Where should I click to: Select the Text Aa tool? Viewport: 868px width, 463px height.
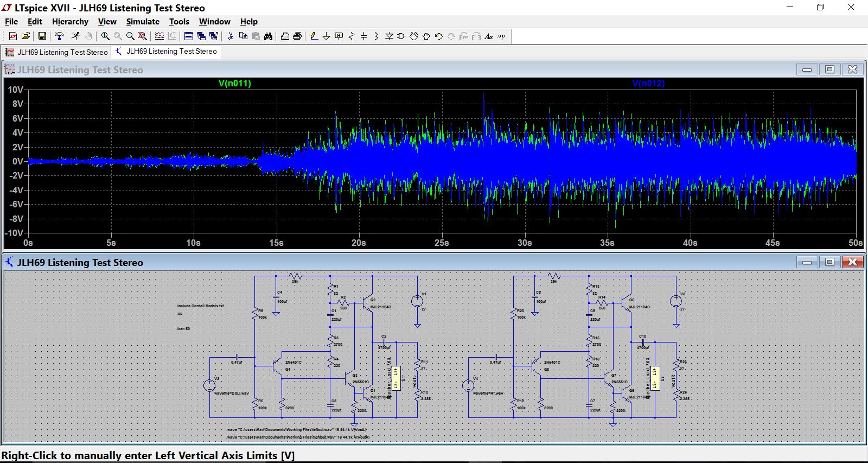[x=489, y=36]
